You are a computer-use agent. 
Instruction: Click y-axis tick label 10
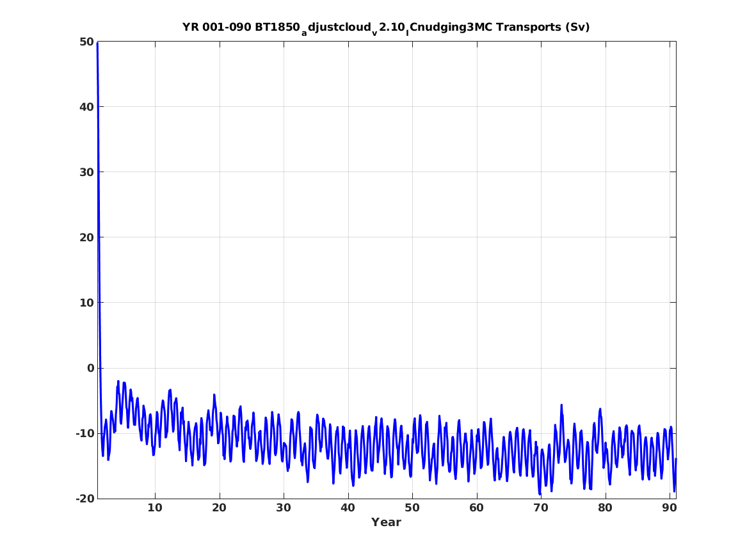[86, 303]
